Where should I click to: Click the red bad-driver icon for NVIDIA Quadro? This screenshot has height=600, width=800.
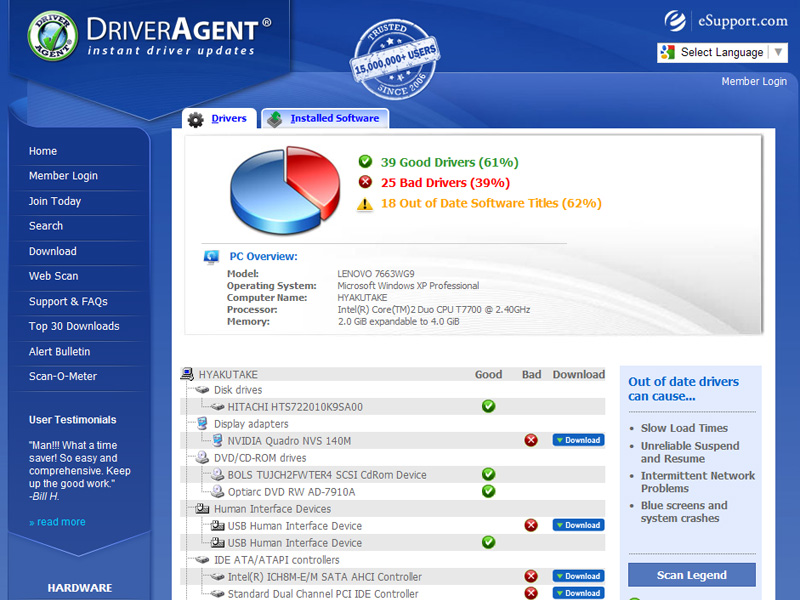pos(531,440)
